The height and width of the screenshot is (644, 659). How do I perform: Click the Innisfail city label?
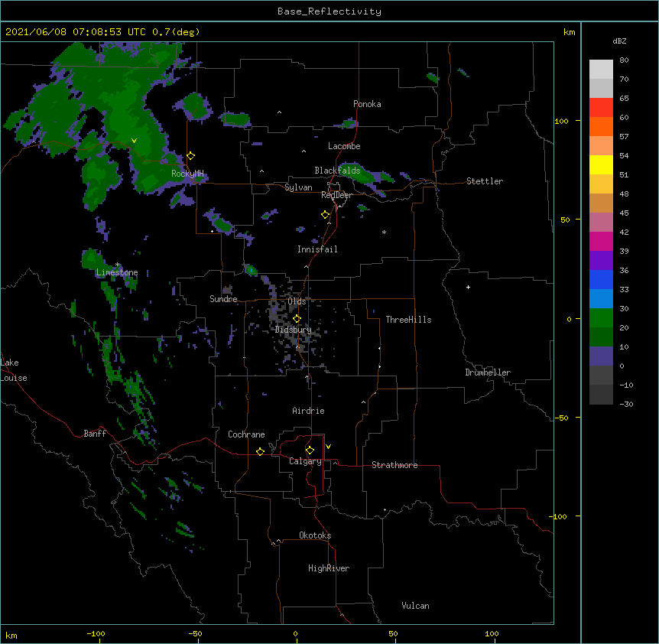(317, 249)
